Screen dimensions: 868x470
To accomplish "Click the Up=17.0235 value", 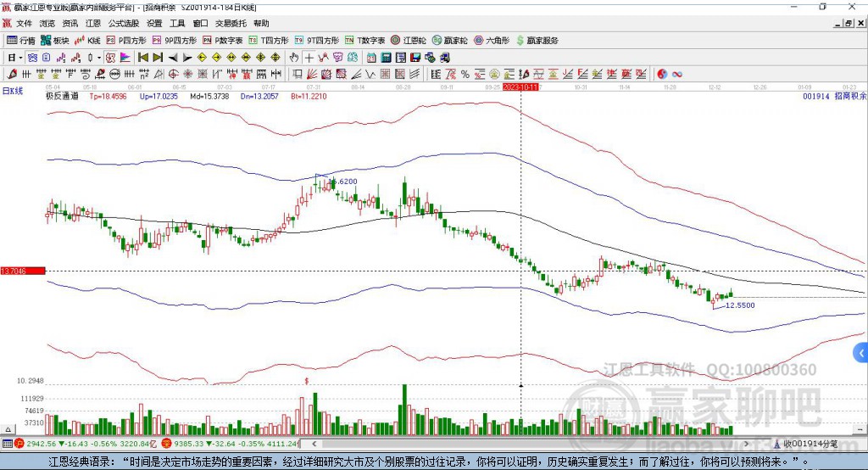I will pos(159,96).
